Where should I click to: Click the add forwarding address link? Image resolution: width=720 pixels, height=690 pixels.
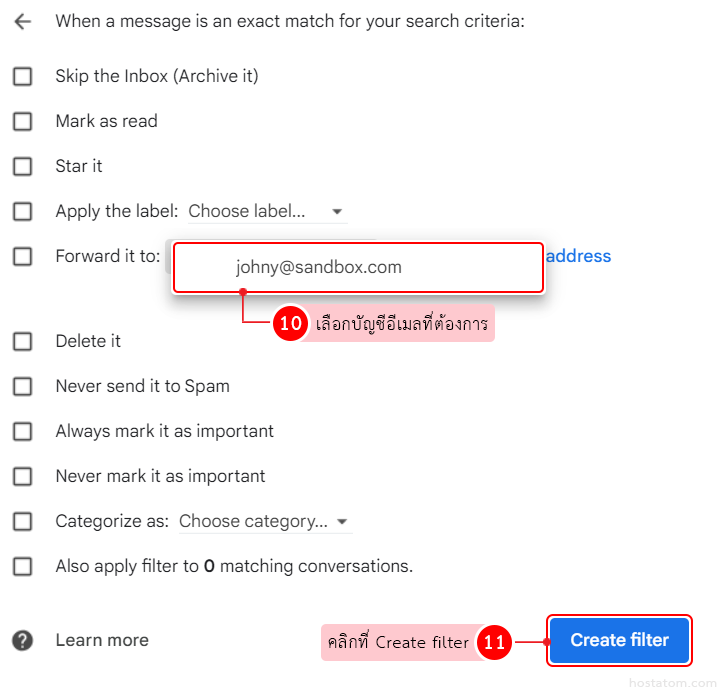click(578, 256)
